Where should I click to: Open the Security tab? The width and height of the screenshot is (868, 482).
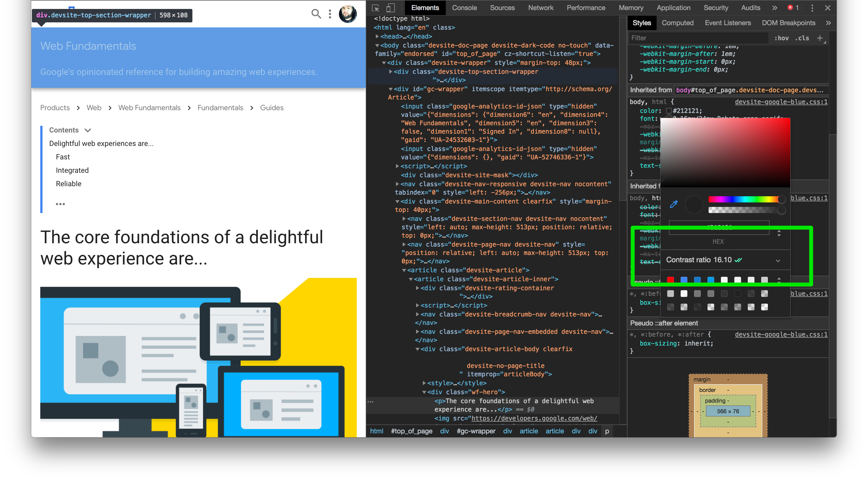[x=716, y=8]
